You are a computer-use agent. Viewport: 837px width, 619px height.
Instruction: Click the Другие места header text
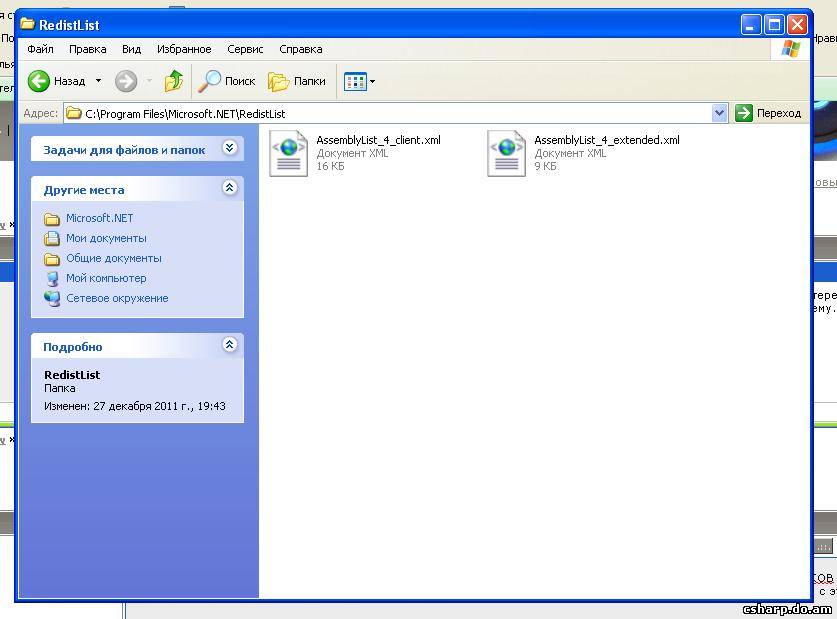84,190
